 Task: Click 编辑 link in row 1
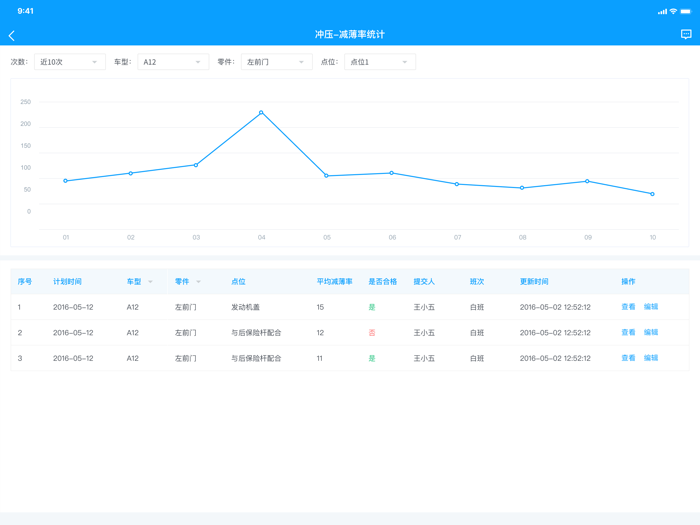[x=651, y=307]
